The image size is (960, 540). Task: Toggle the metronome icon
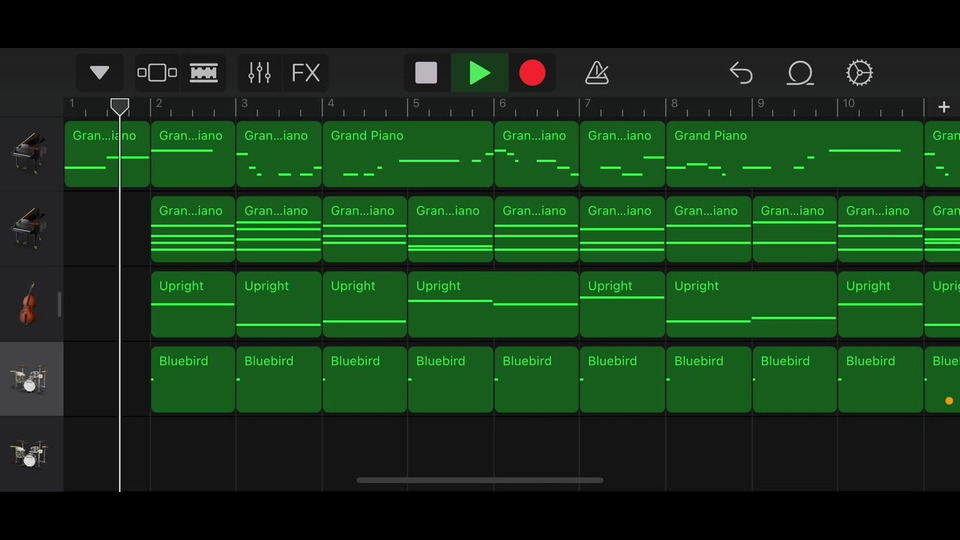(x=597, y=73)
